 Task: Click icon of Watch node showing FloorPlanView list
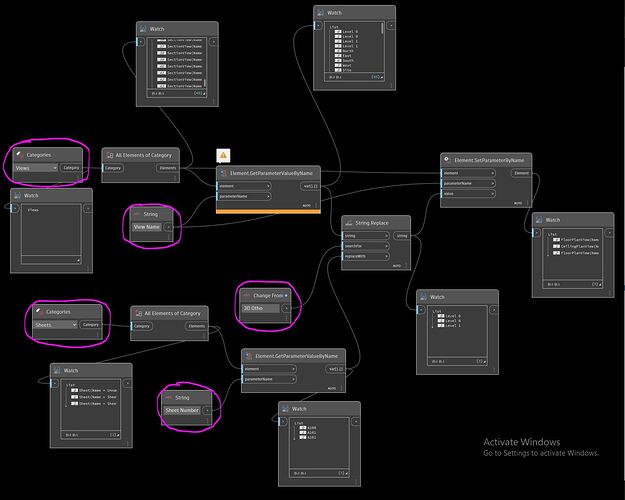[x=539, y=220]
